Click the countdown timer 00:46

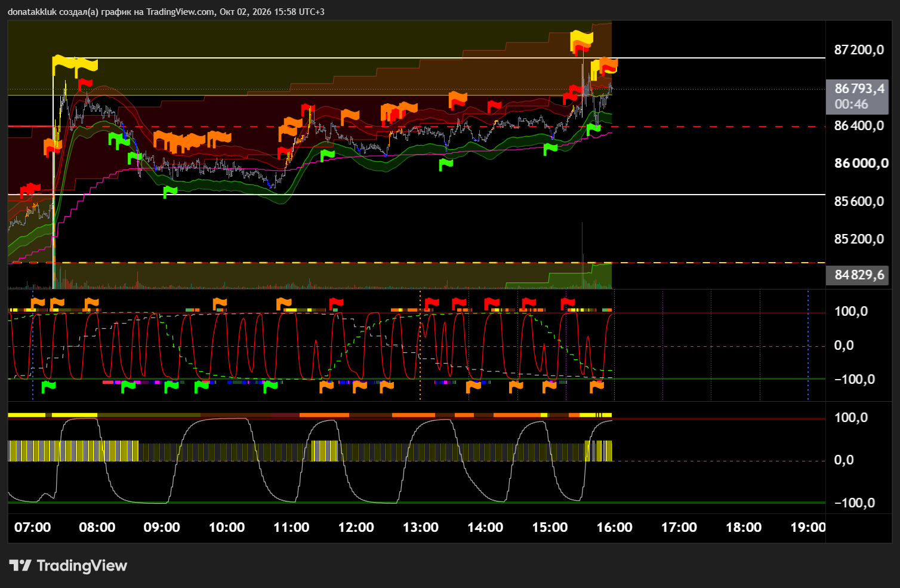click(x=851, y=104)
